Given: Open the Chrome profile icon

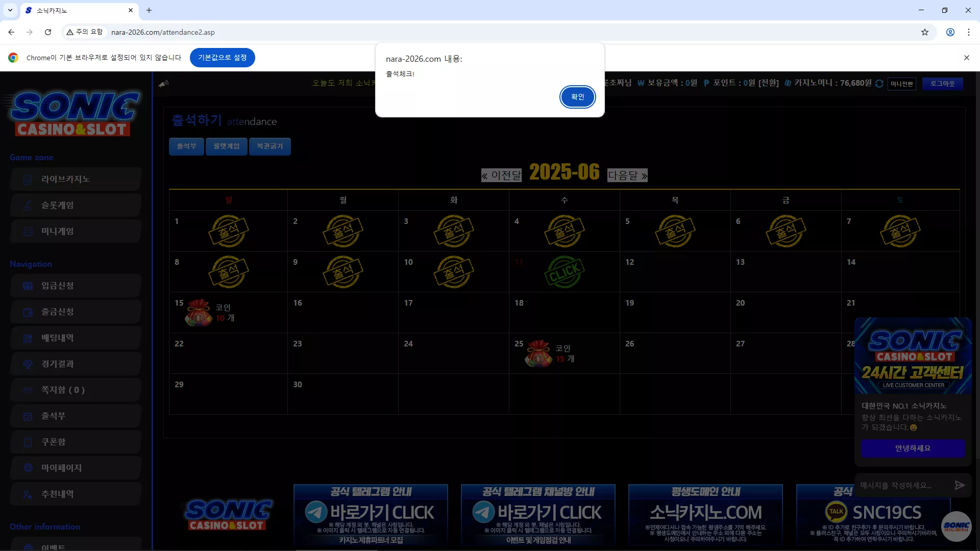Looking at the screenshot, I should point(950,32).
